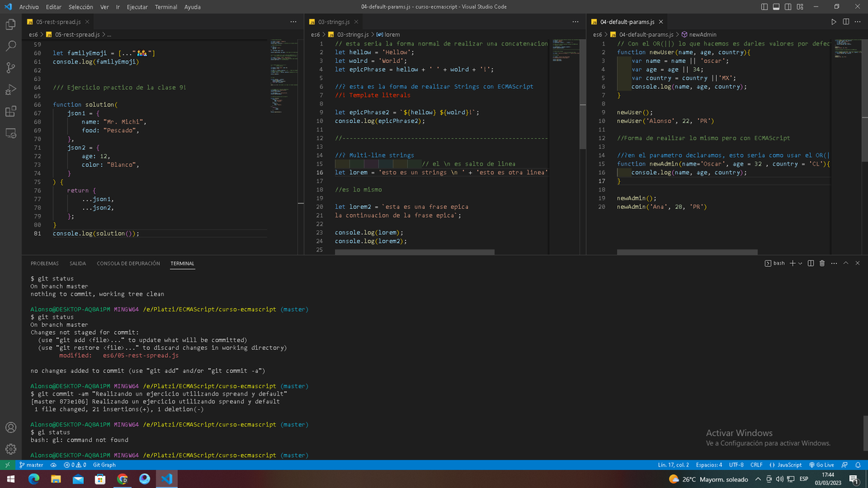Viewport: 868px width, 488px height.
Task: Toggle secondary side bar in title bar
Action: coord(788,7)
